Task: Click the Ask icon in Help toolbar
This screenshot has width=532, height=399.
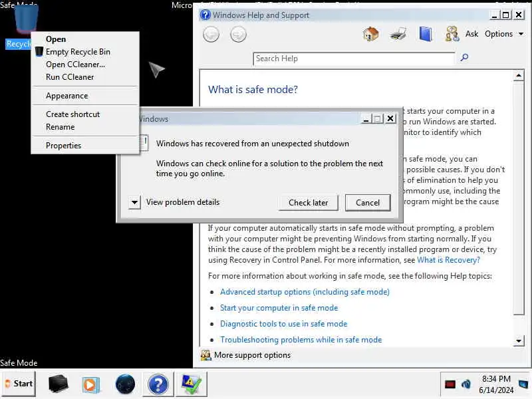Action: click(x=452, y=34)
